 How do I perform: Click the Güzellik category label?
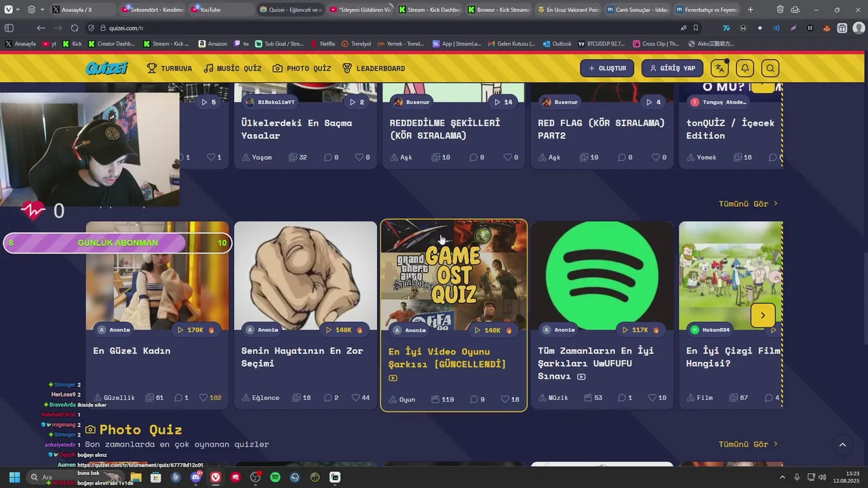[114, 397]
